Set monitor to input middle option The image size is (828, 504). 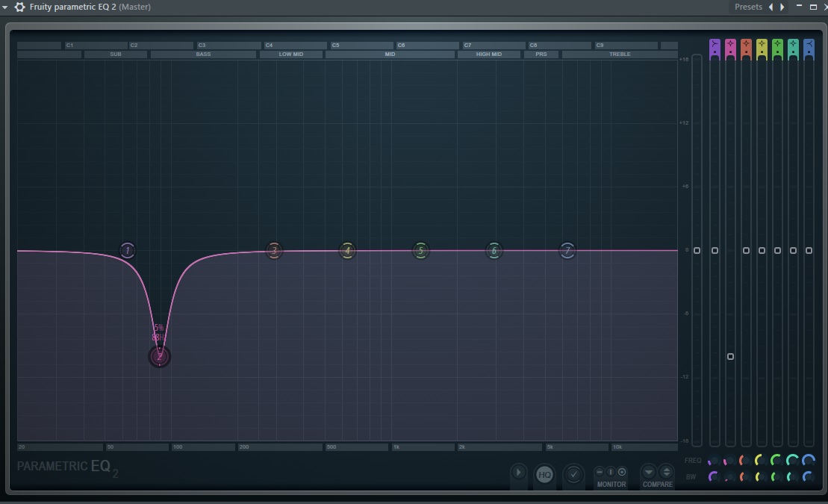click(x=611, y=472)
